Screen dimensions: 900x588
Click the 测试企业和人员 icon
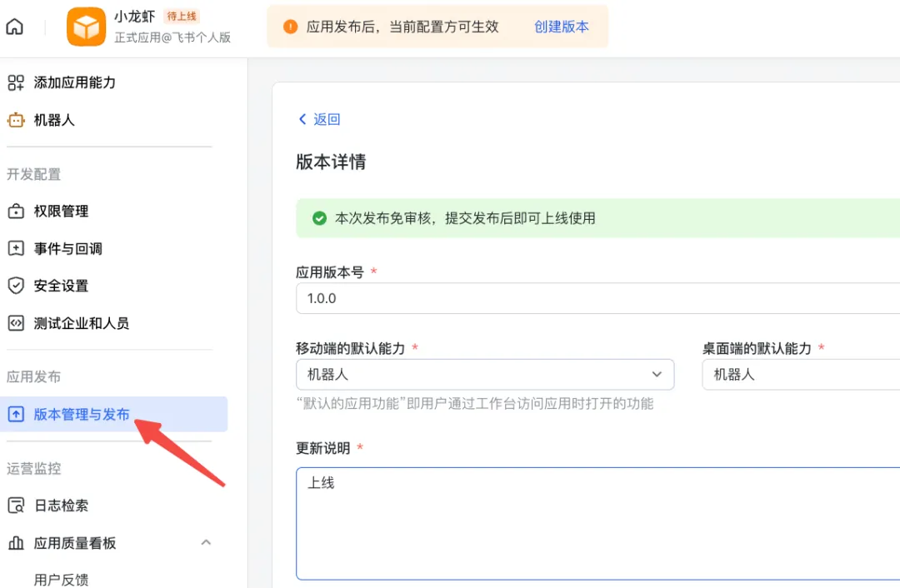(x=16, y=323)
